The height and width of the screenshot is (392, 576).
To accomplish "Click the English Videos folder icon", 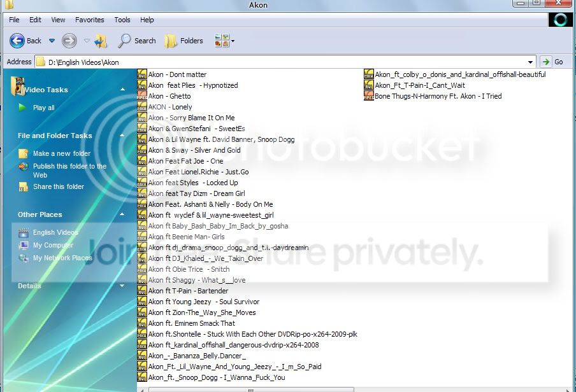I will pyautogui.click(x=24, y=232).
